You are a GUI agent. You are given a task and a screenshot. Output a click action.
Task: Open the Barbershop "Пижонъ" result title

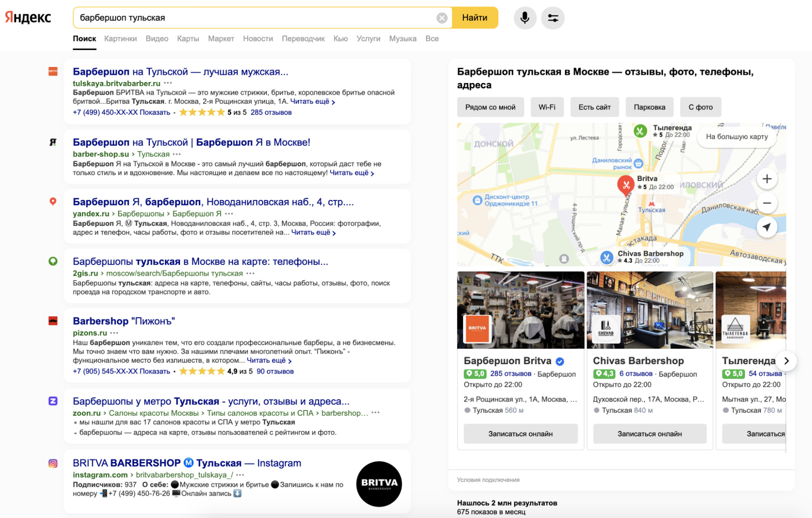(124, 321)
